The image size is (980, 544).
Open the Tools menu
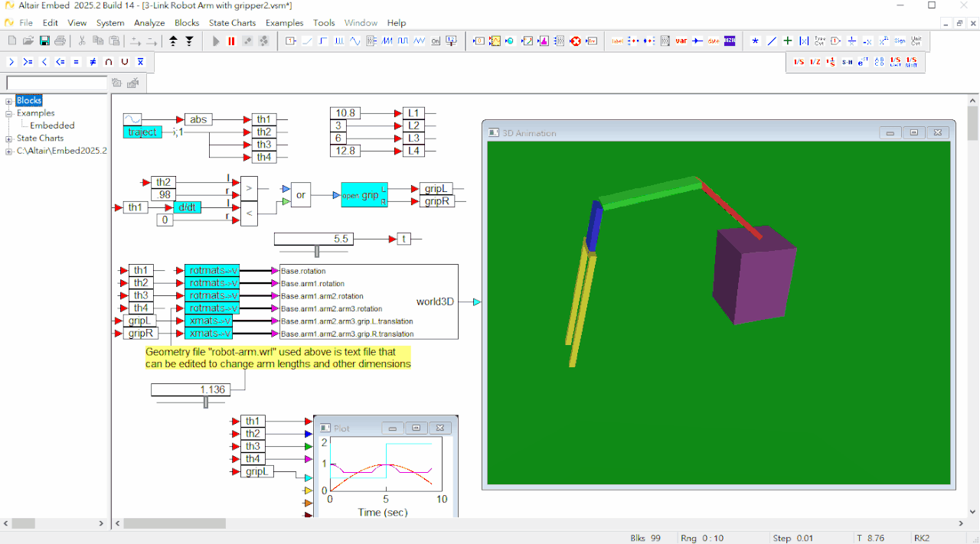[x=324, y=23]
